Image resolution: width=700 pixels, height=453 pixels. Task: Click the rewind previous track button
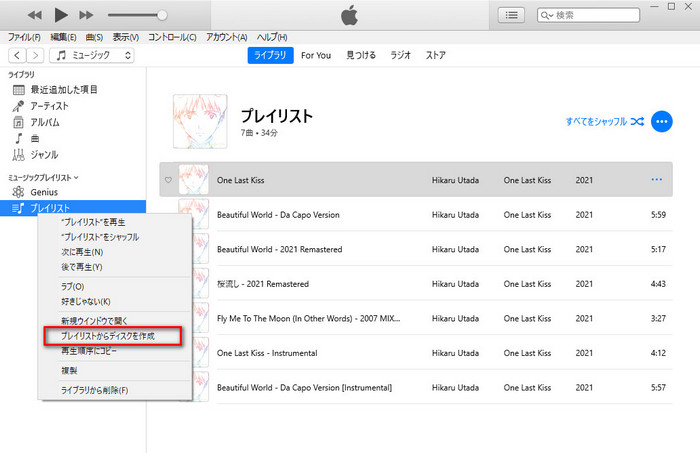click(x=34, y=15)
